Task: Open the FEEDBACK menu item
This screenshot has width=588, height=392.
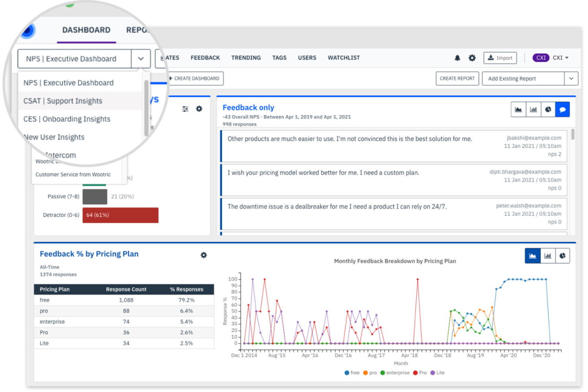Action: tap(205, 58)
